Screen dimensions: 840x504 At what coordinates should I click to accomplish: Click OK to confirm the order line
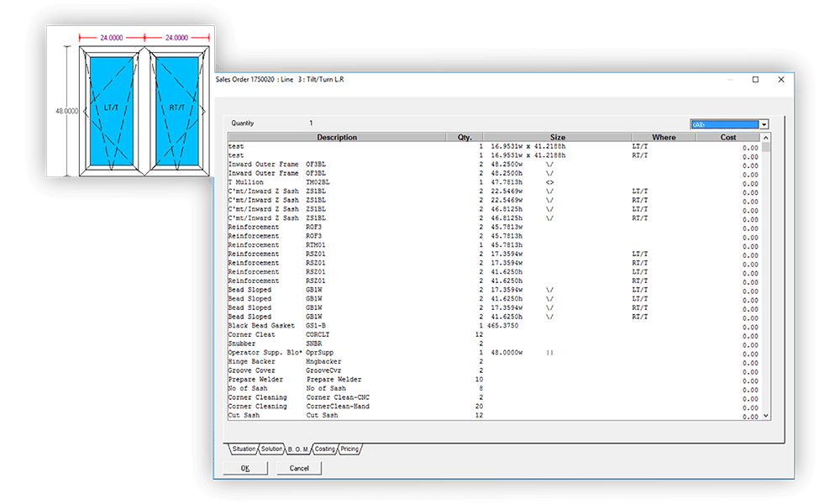244,468
